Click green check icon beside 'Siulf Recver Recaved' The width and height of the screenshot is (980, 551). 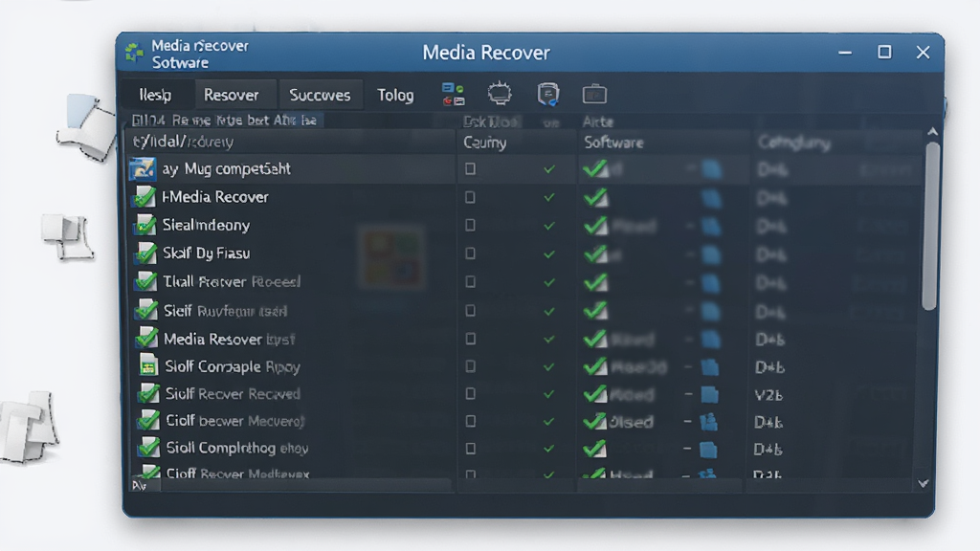click(x=148, y=393)
